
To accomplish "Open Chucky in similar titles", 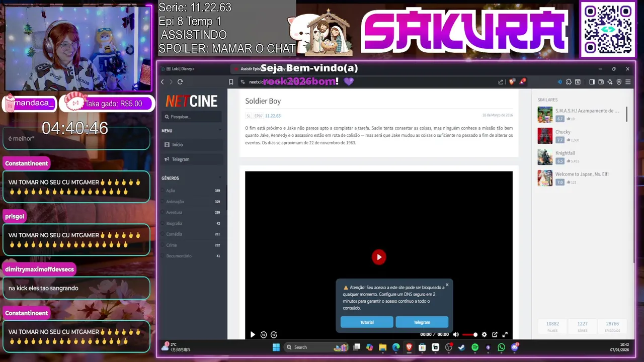I will pos(563,132).
